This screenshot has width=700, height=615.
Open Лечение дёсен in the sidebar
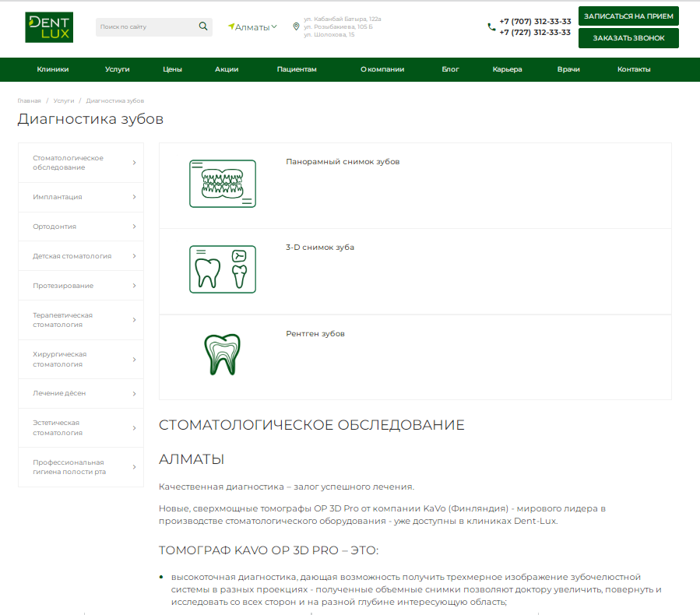pos(59,393)
